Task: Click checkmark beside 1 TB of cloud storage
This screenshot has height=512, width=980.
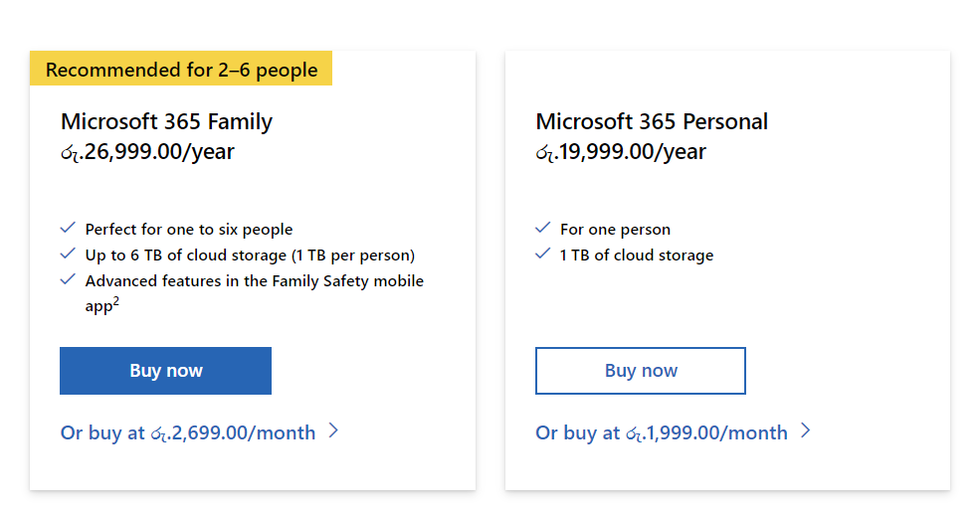Action: [x=542, y=254]
